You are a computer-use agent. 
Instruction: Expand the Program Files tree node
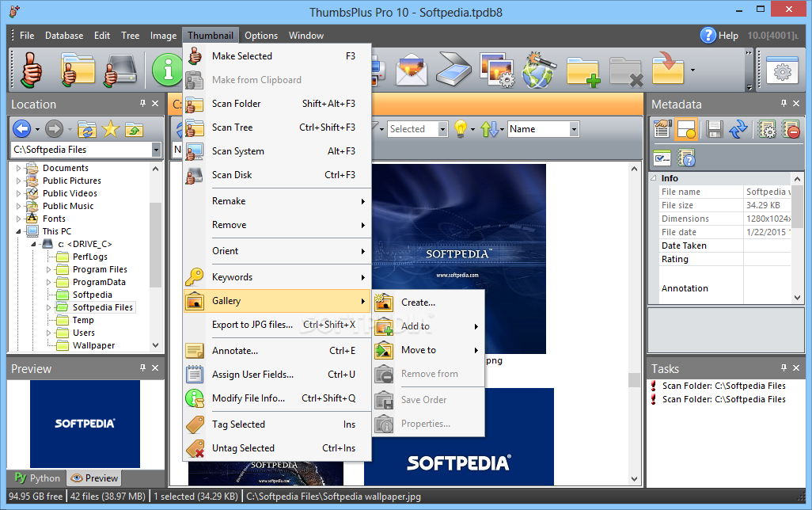49,269
